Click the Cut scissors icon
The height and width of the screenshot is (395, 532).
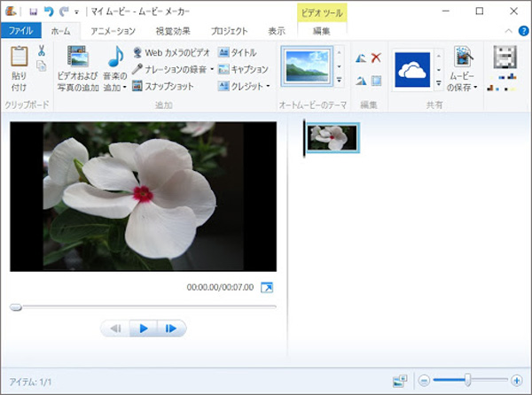point(42,50)
